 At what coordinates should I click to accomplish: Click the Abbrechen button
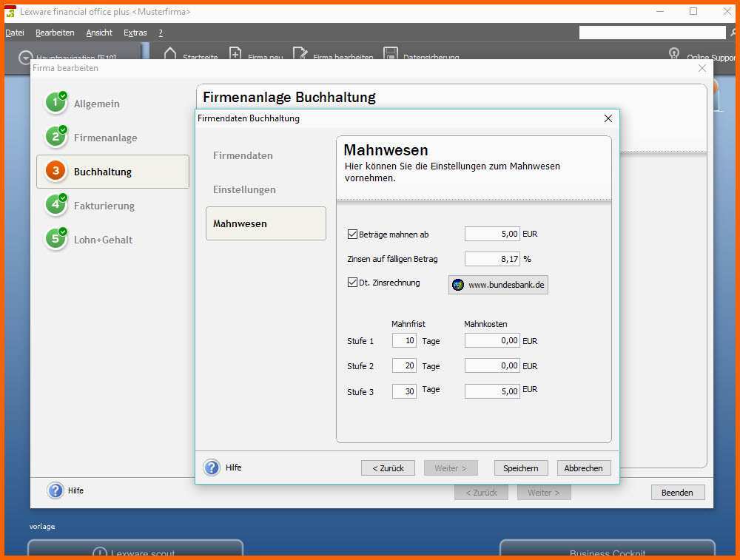583,468
